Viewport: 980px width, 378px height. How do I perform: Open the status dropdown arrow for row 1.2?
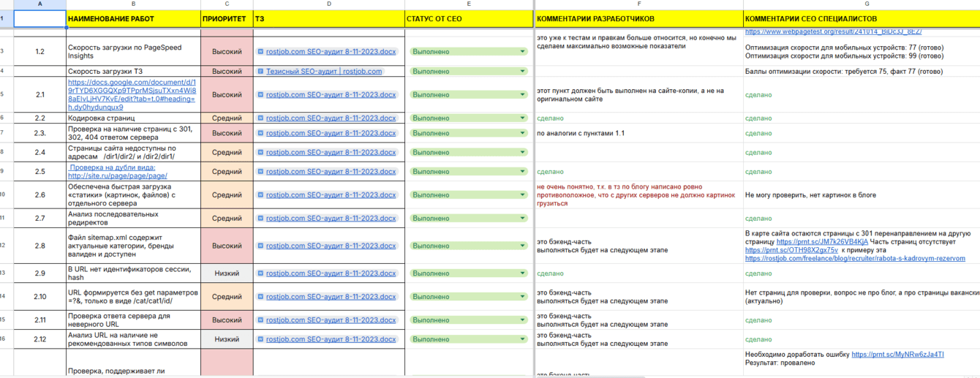tap(523, 52)
